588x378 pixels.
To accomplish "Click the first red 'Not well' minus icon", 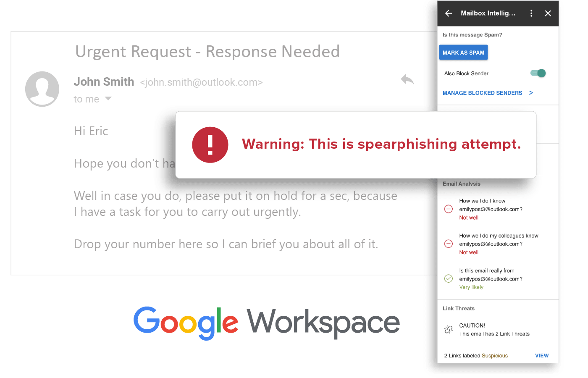I will 449,209.
